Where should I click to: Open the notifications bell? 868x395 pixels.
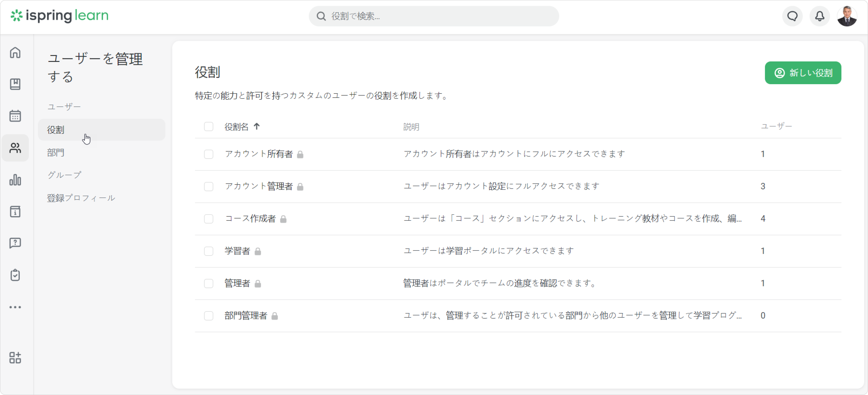[820, 16]
